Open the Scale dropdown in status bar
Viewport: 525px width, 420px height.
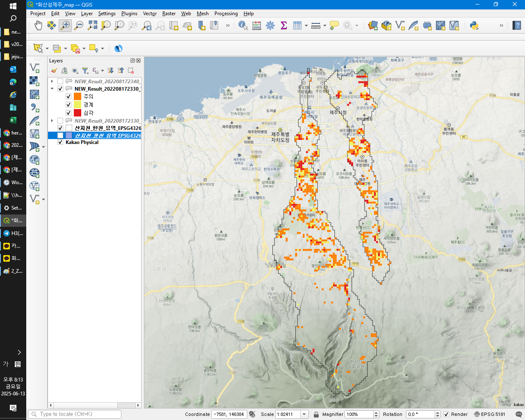coord(304,414)
